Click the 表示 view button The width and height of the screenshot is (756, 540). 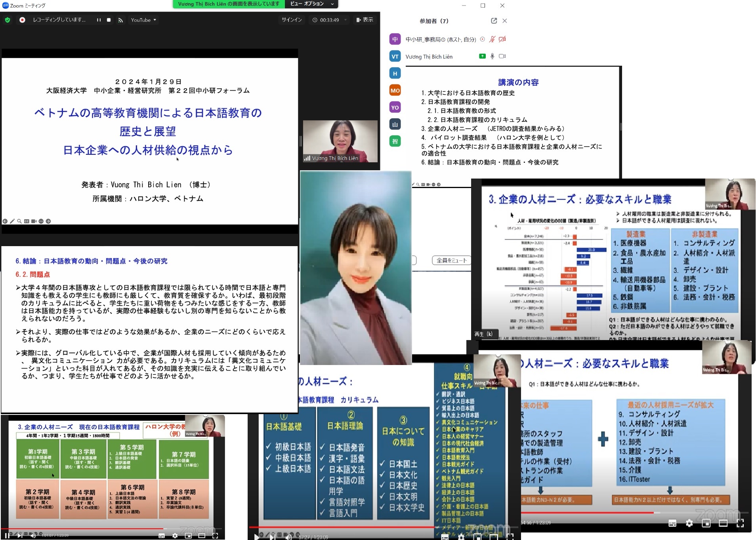(x=365, y=20)
